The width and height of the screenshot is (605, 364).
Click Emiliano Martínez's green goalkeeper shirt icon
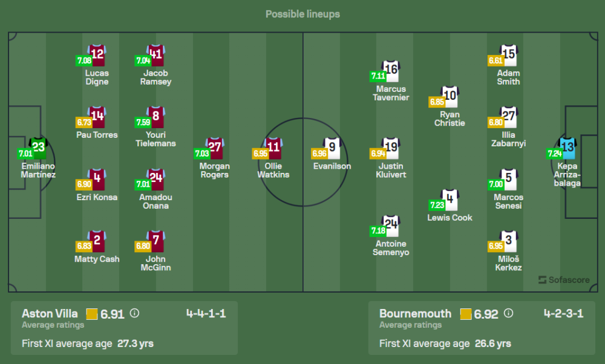point(39,147)
